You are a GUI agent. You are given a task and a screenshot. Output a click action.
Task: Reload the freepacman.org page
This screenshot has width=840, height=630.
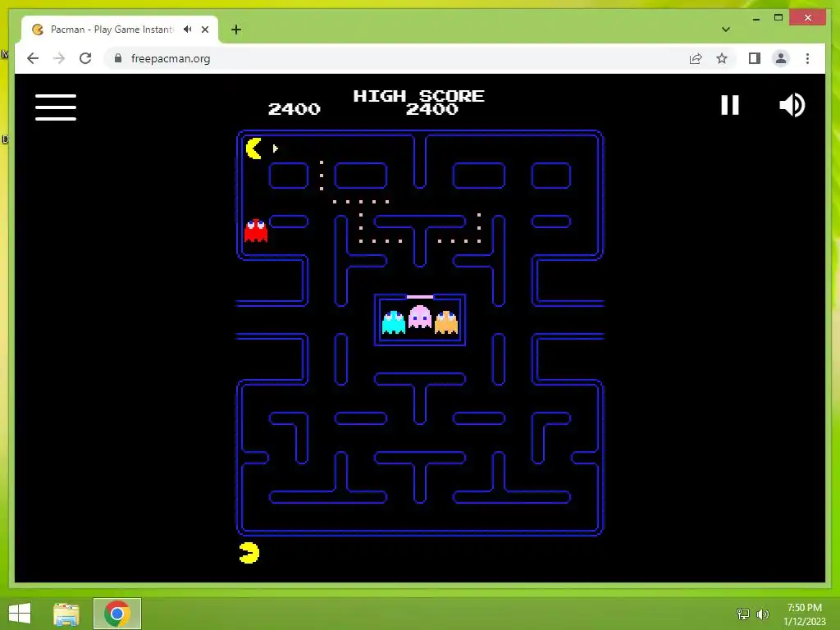click(85, 58)
